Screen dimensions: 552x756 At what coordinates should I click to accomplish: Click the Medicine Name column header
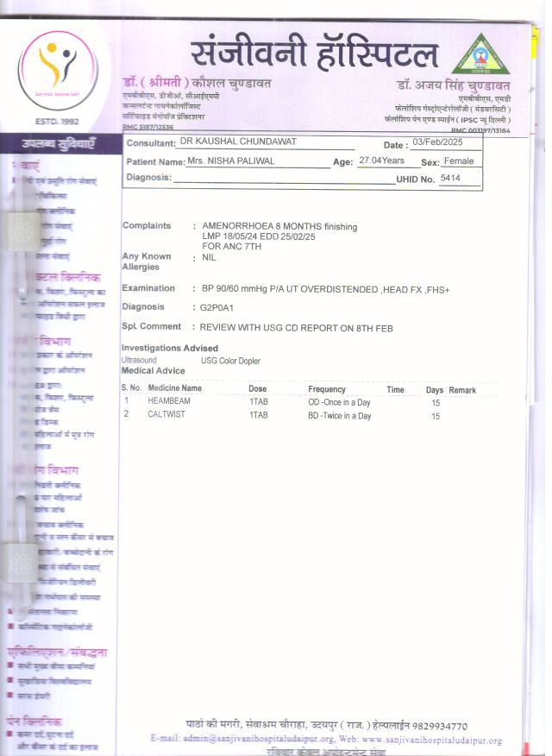pos(174,389)
